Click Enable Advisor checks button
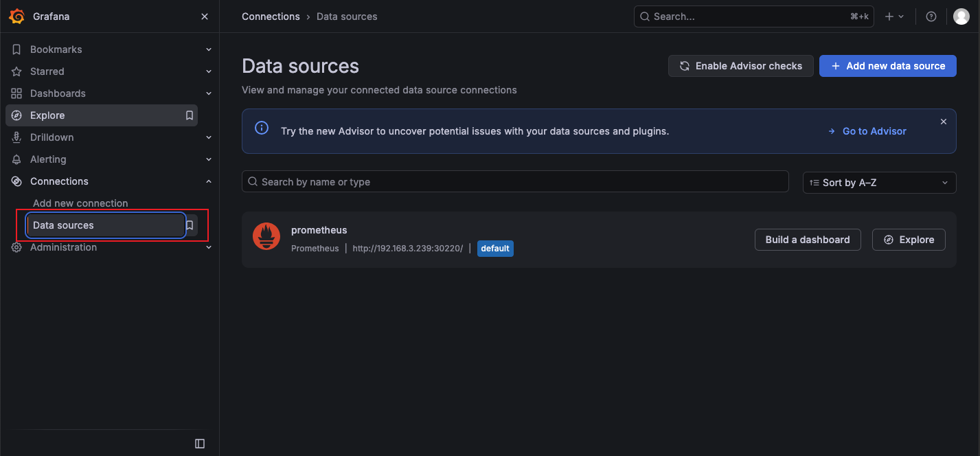This screenshot has height=456, width=980. click(741, 66)
